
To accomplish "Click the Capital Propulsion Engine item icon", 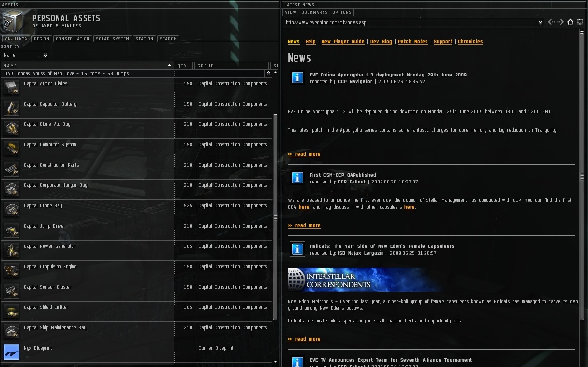I will (12, 271).
